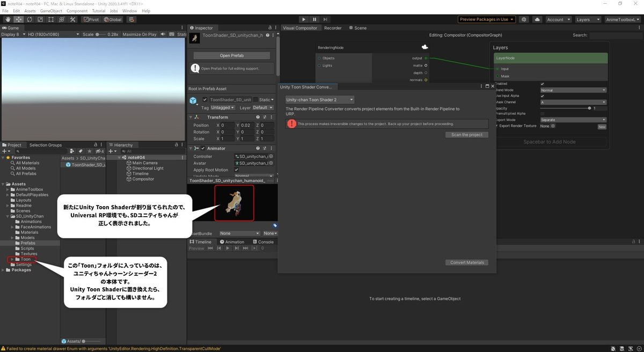The width and height of the screenshot is (644, 352).
Task: Select the Prefabs folder in Project tree
Action: pos(28,243)
